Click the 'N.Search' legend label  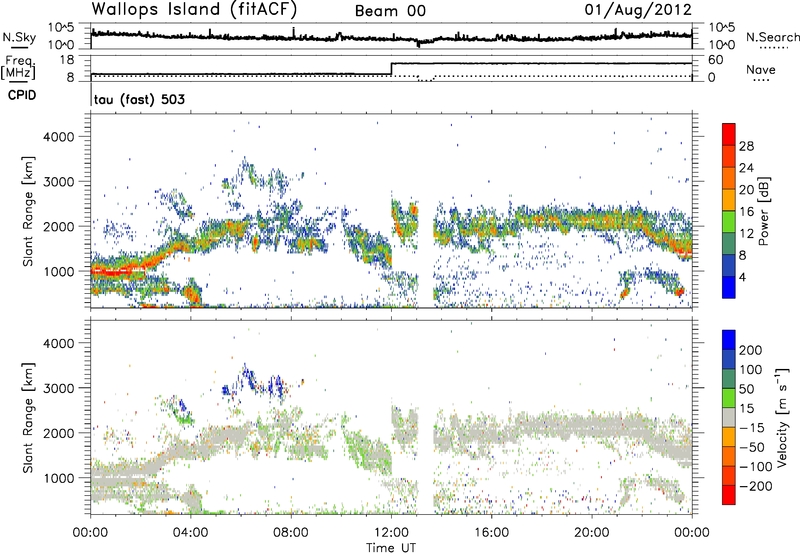(773, 37)
